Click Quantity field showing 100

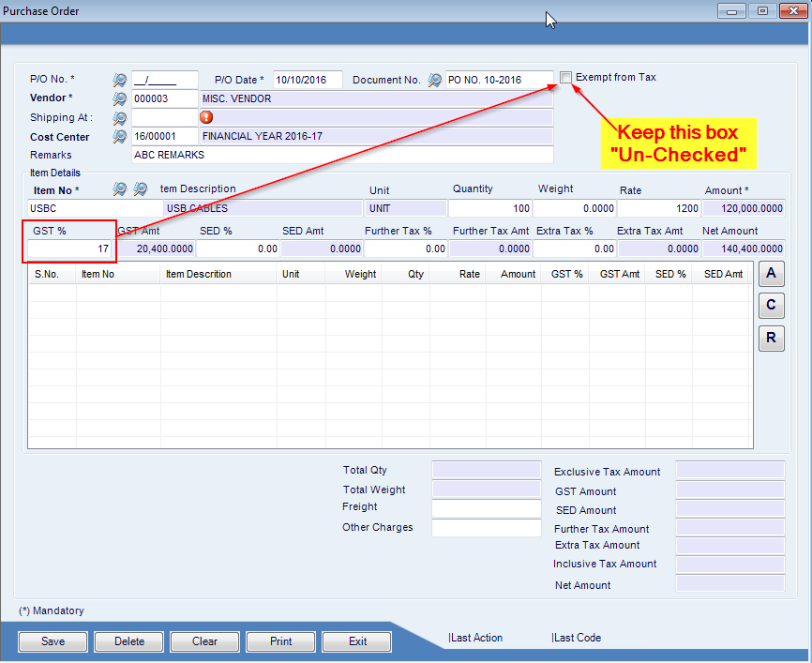tap(489, 208)
